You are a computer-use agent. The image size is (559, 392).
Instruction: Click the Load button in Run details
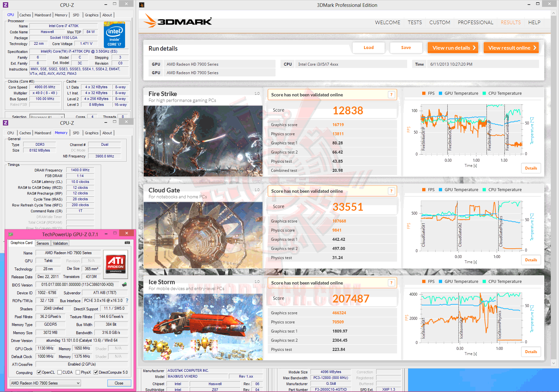369,48
